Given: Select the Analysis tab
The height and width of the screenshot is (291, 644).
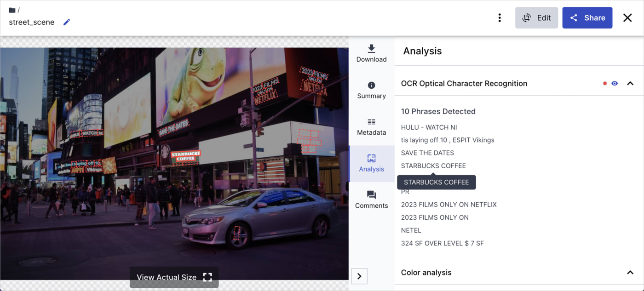Looking at the screenshot, I should click(371, 164).
